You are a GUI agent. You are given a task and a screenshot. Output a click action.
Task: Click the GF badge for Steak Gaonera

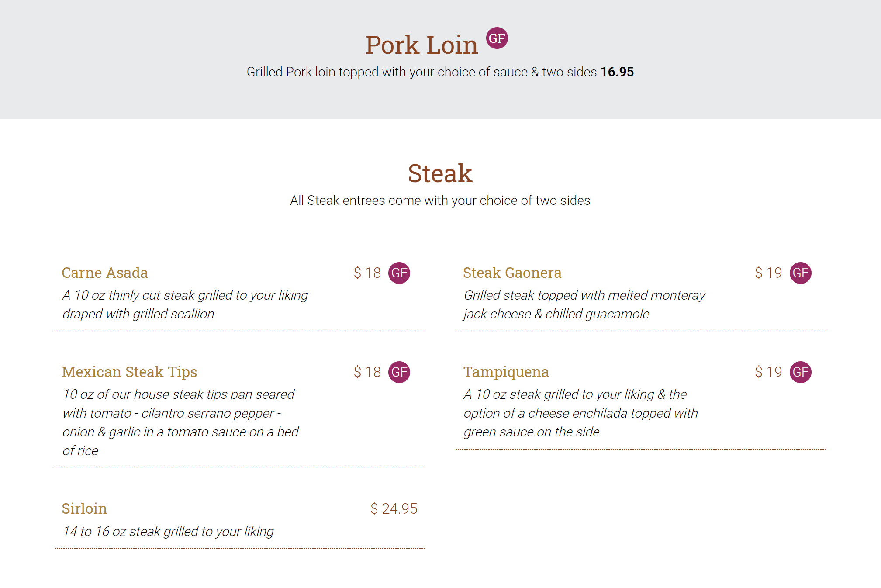(800, 273)
